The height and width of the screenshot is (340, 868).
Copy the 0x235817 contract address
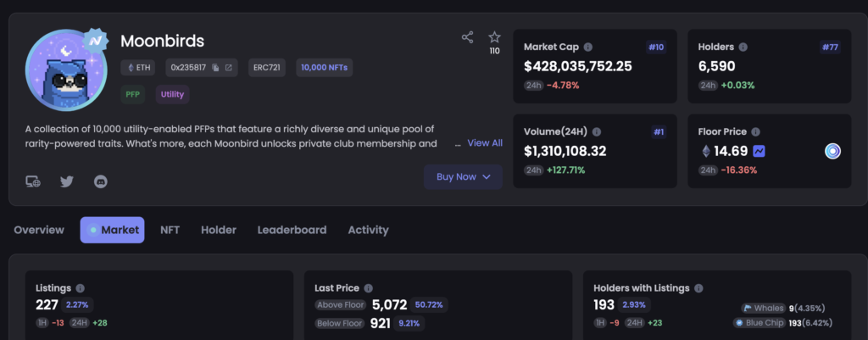pos(215,68)
